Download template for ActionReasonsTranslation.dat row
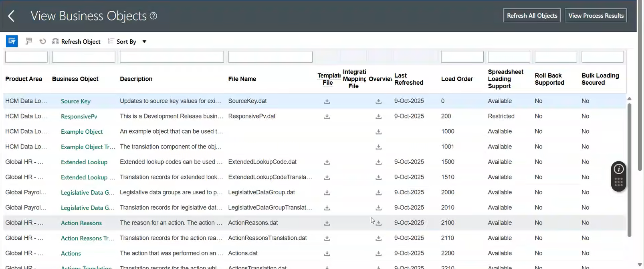 [x=327, y=238]
